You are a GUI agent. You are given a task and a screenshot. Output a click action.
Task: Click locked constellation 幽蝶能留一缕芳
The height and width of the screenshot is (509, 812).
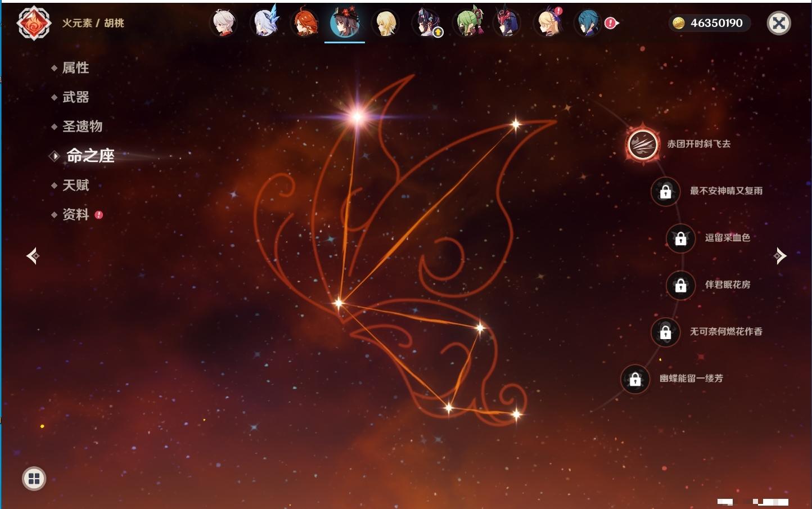click(x=635, y=379)
